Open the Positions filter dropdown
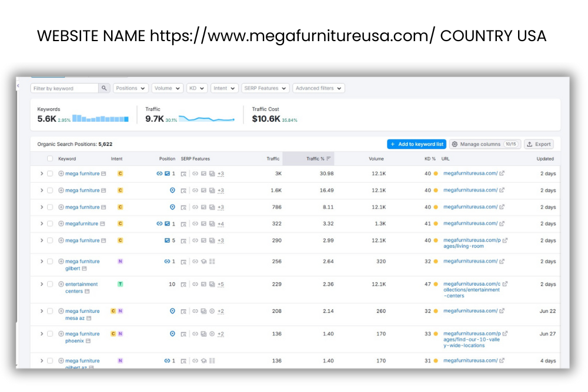This screenshot has width=588, height=392. coord(131,88)
